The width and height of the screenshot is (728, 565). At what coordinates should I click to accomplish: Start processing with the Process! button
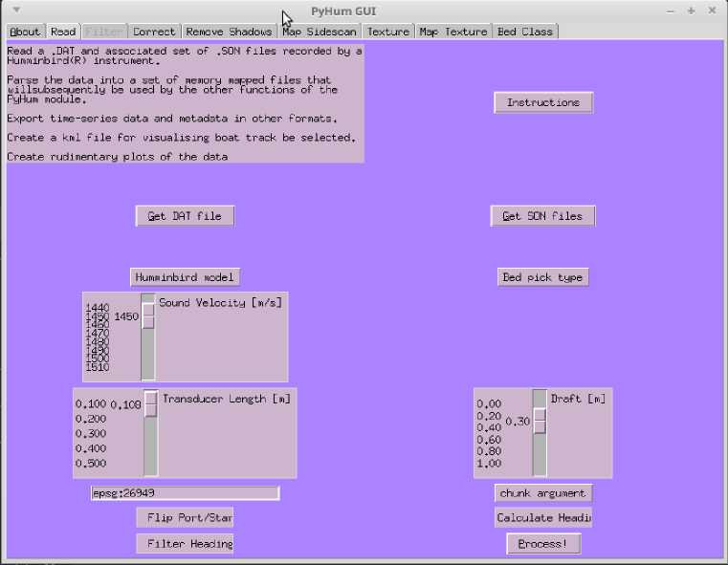[542, 543]
